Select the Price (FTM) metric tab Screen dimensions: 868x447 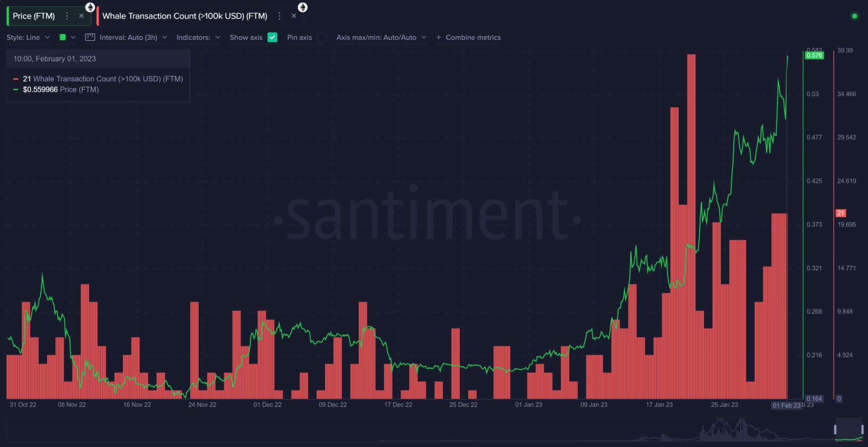[x=34, y=16]
